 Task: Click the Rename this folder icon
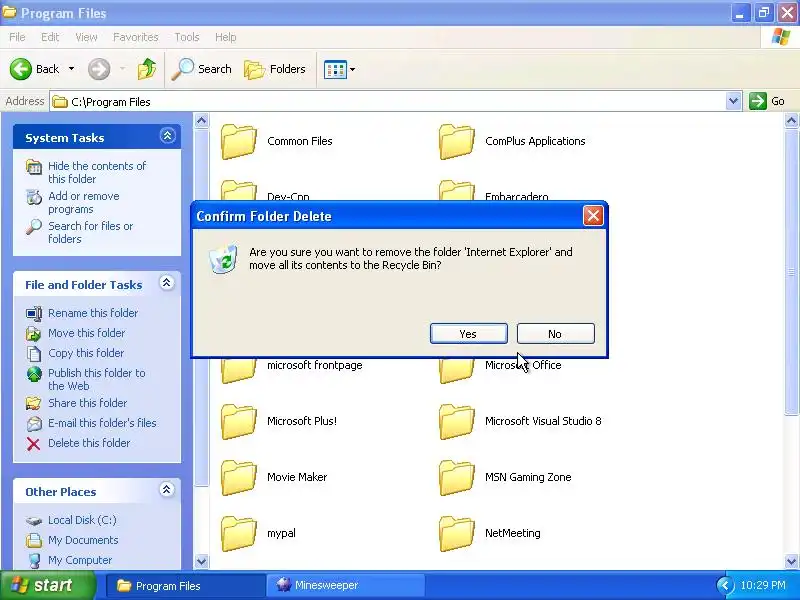point(34,313)
